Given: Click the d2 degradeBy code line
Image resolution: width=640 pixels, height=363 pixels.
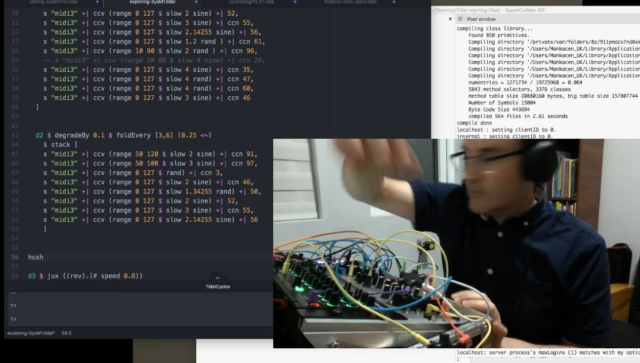Looking at the screenshot, I should tap(123, 135).
